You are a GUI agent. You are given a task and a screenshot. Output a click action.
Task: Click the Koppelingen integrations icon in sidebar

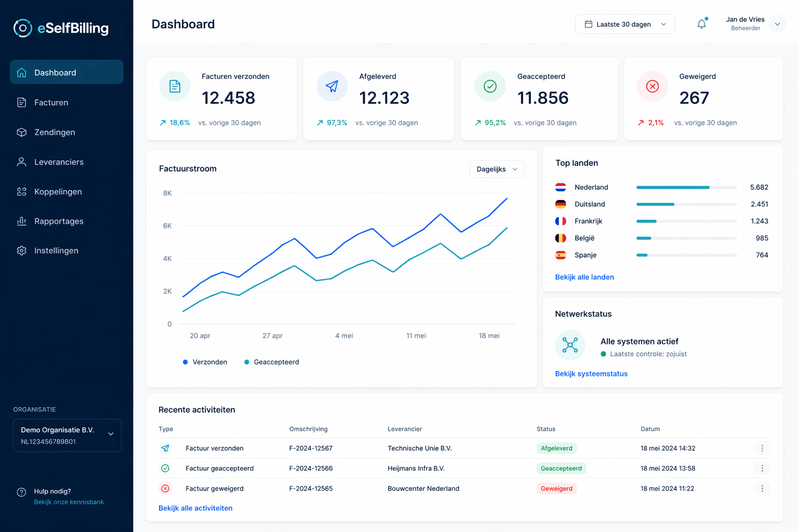tap(21, 192)
